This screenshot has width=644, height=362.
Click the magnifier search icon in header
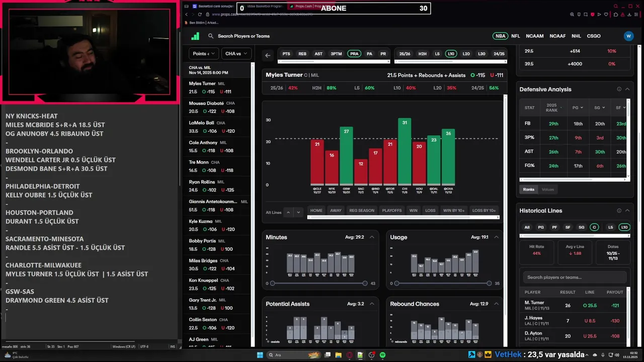pyautogui.click(x=211, y=36)
